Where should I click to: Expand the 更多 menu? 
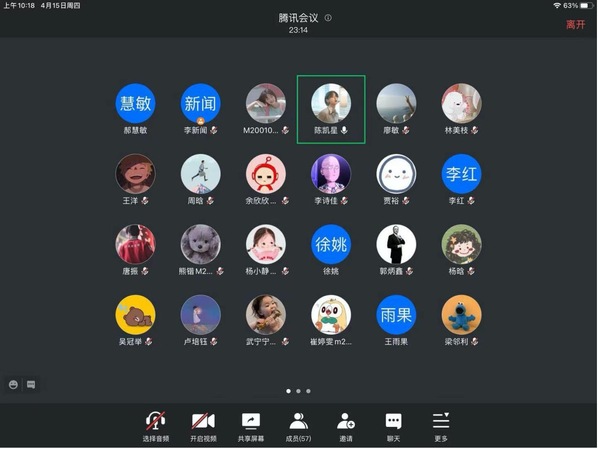coord(441,426)
